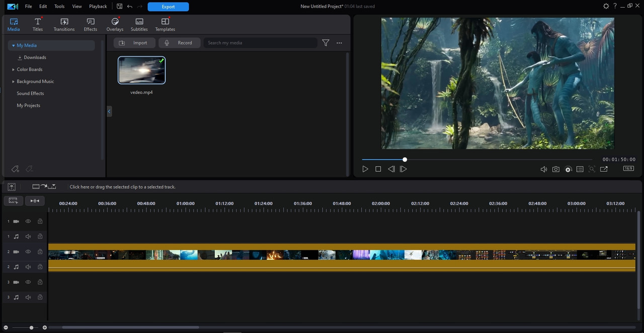The image size is (644, 333).
Task: Open the Playback menu
Action: [98, 7]
